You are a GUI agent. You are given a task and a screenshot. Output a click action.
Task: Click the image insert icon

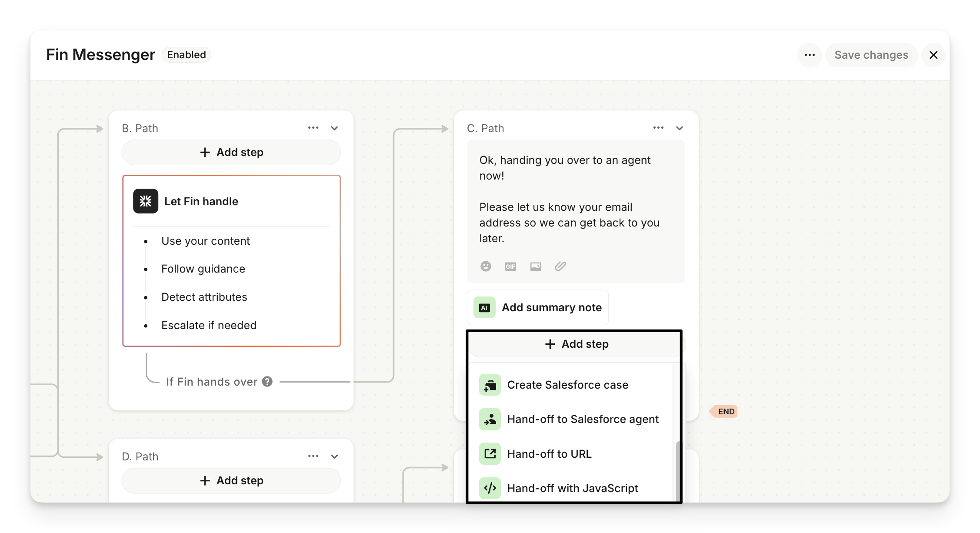click(536, 266)
